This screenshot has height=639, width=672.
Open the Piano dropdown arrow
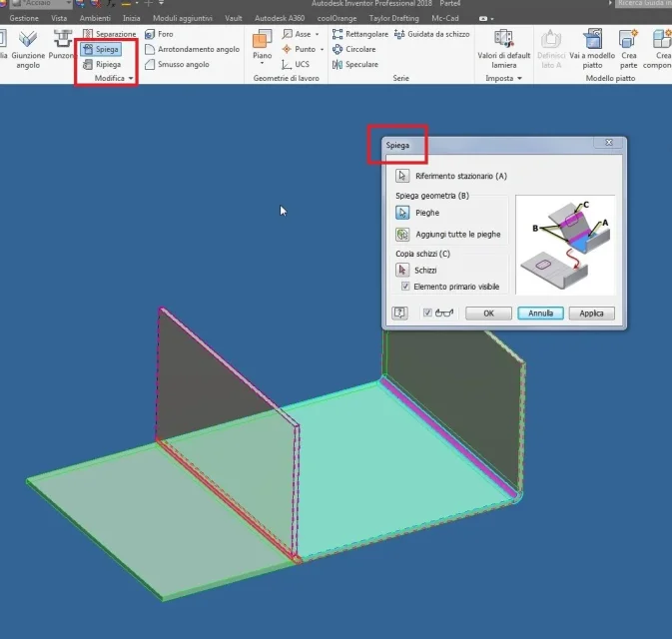click(x=262, y=63)
